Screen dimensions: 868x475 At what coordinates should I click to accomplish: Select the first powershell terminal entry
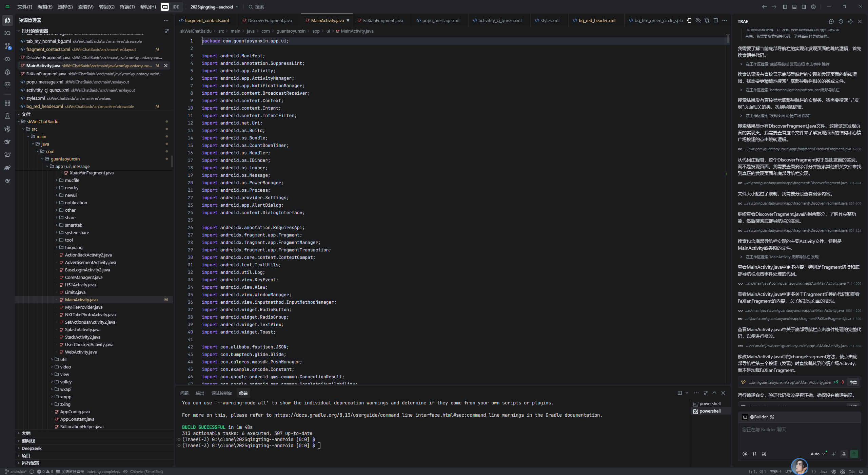(710, 404)
